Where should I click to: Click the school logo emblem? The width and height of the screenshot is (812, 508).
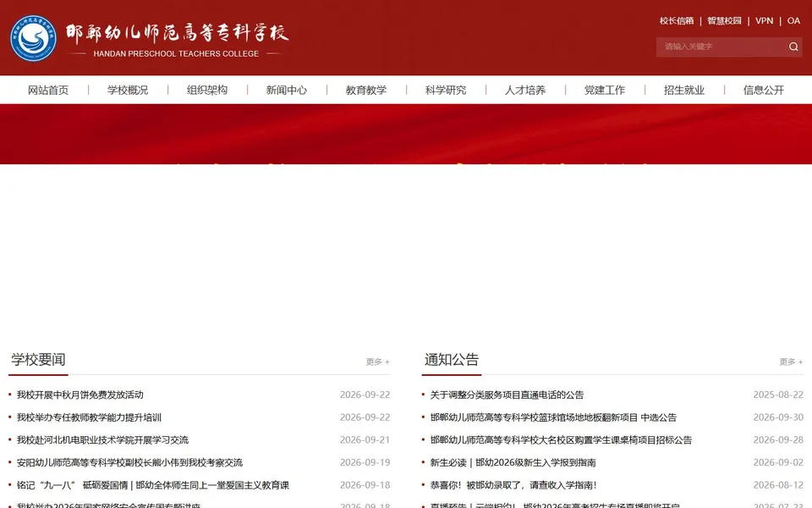coord(33,38)
